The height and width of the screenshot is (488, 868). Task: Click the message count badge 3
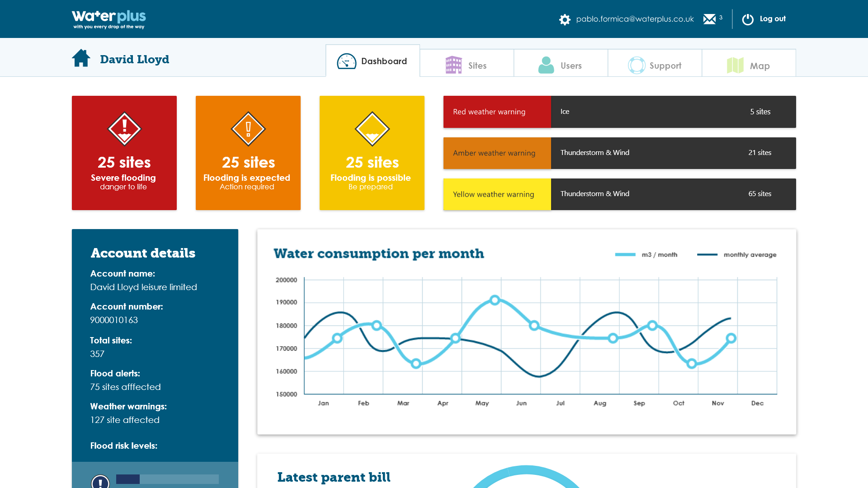click(x=721, y=18)
